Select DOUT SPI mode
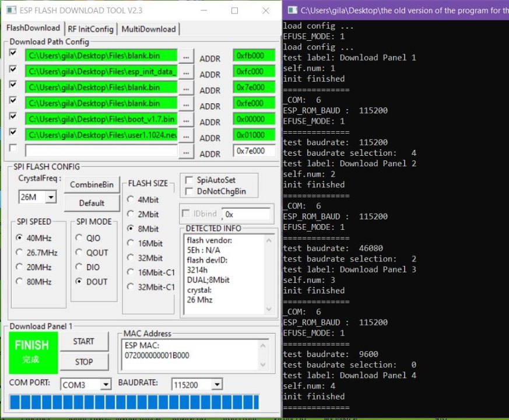Image resolution: width=509 pixels, height=420 pixels. click(91, 282)
